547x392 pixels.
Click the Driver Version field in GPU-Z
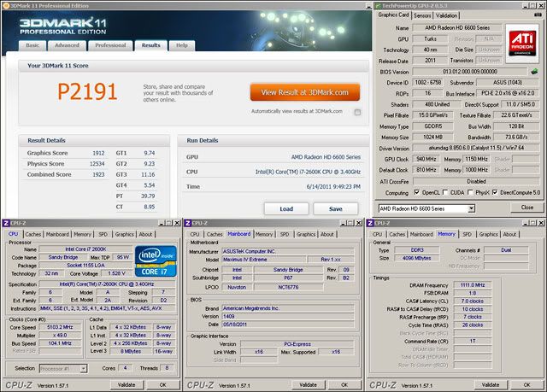coord(476,148)
